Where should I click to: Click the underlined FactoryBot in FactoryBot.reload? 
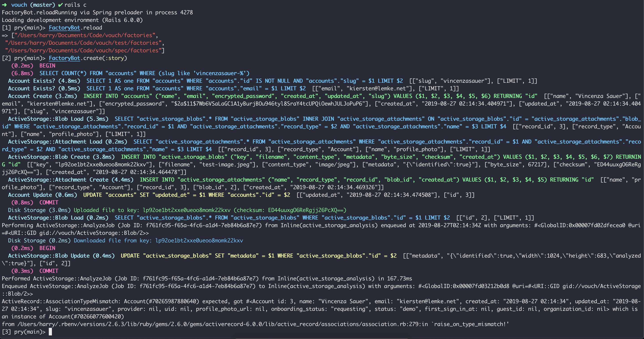[x=64, y=28]
